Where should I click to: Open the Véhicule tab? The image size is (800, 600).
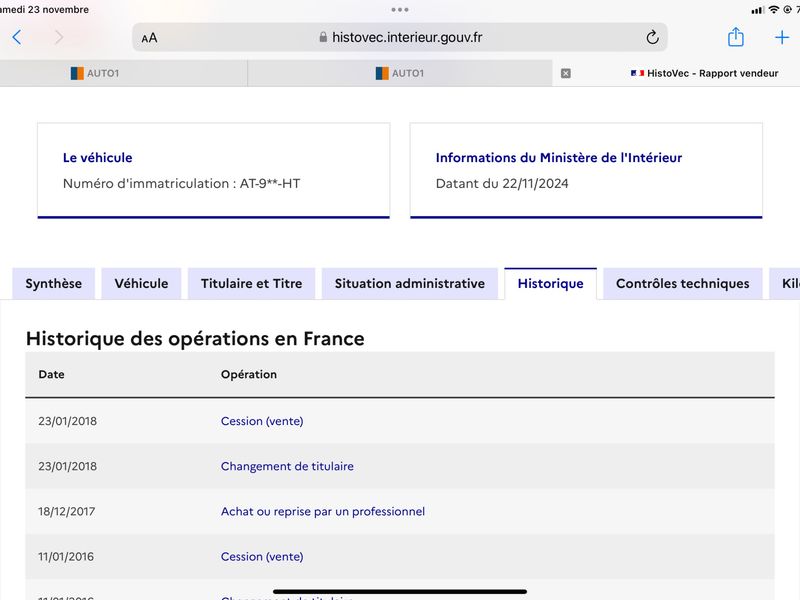(141, 284)
